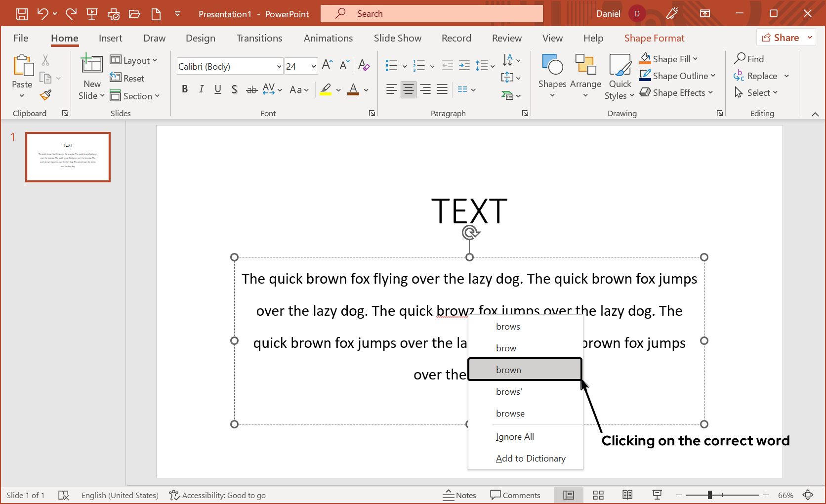Toggle Notes pane visibility
This screenshot has height=504, width=826.
pos(459,495)
